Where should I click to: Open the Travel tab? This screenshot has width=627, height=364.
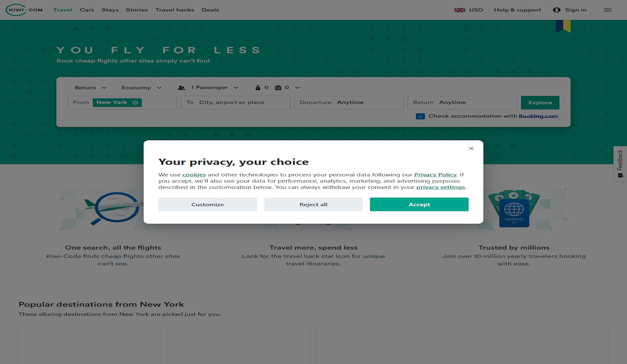pos(63,10)
